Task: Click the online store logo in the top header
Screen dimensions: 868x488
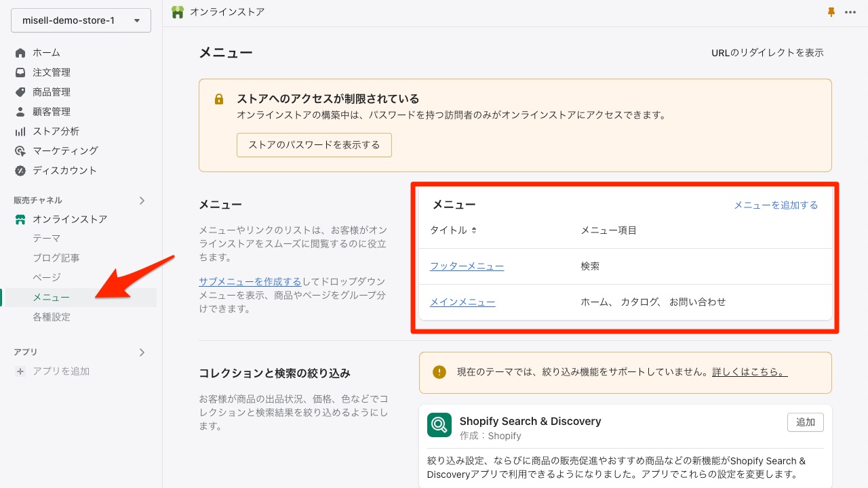Action: (x=178, y=12)
